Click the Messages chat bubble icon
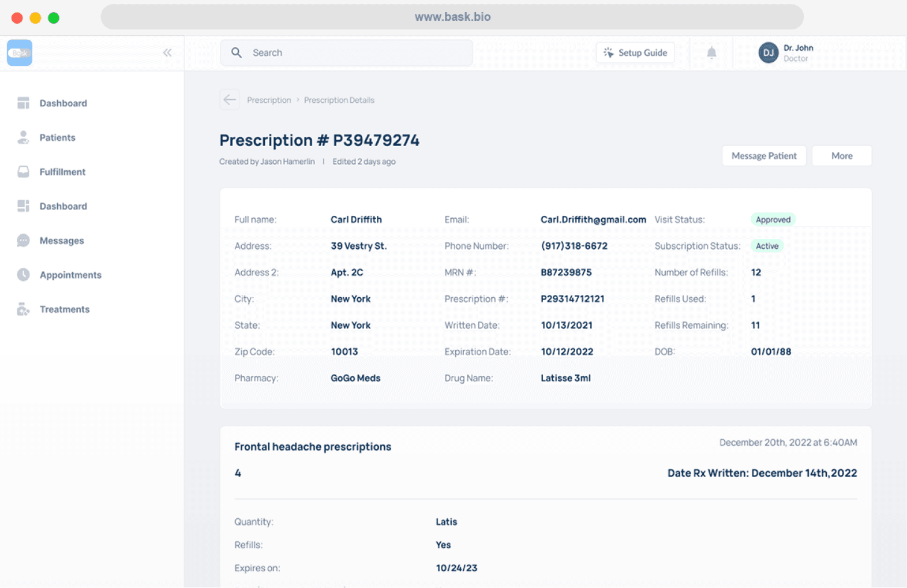 coord(23,241)
